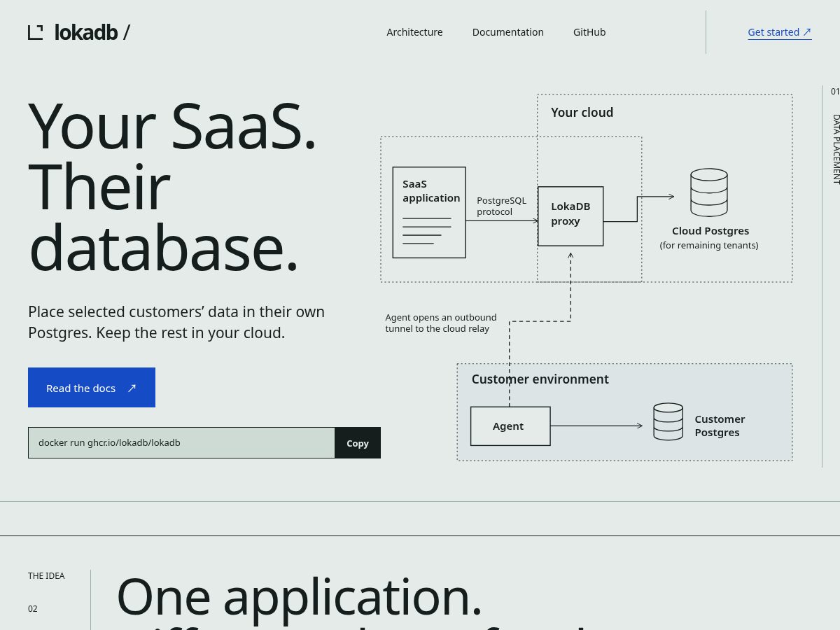Follow the Get started link

coord(780,32)
